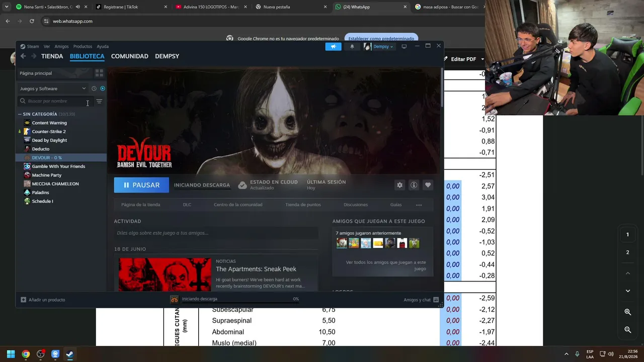Viewport: 644px width, 362px height.
Task: Zoom out on the PDF viewer
Action: click(627, 330)
